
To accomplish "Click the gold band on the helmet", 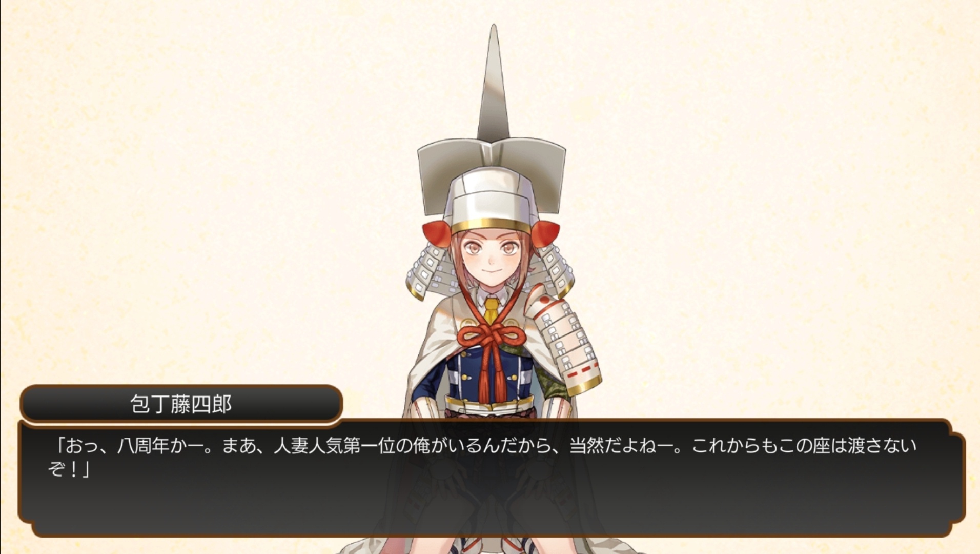I will pos(491,225).
